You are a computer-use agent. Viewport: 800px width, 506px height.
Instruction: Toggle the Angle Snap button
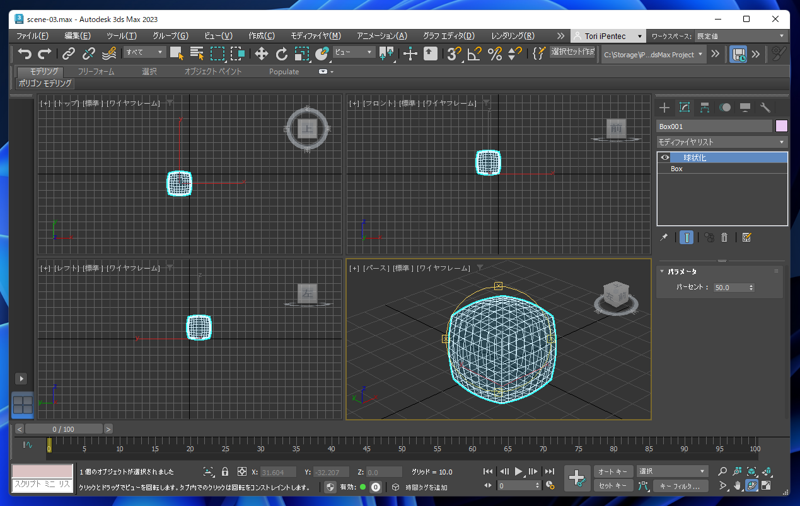(474, 54)
